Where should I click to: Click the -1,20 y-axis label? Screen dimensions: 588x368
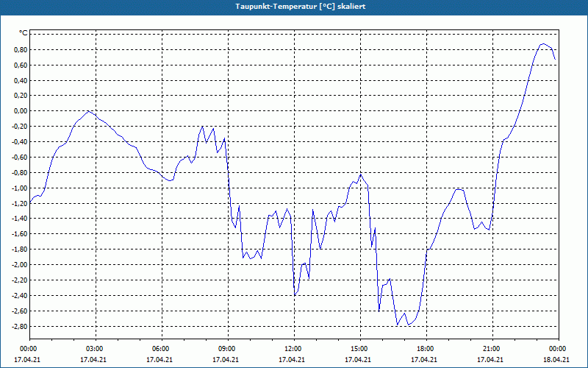(x=20, y=204)
